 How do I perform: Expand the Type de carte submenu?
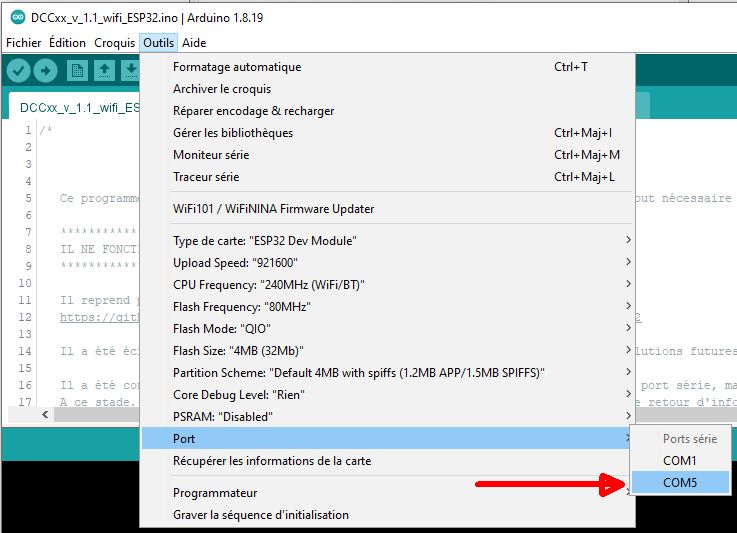[x=387, y=241]
